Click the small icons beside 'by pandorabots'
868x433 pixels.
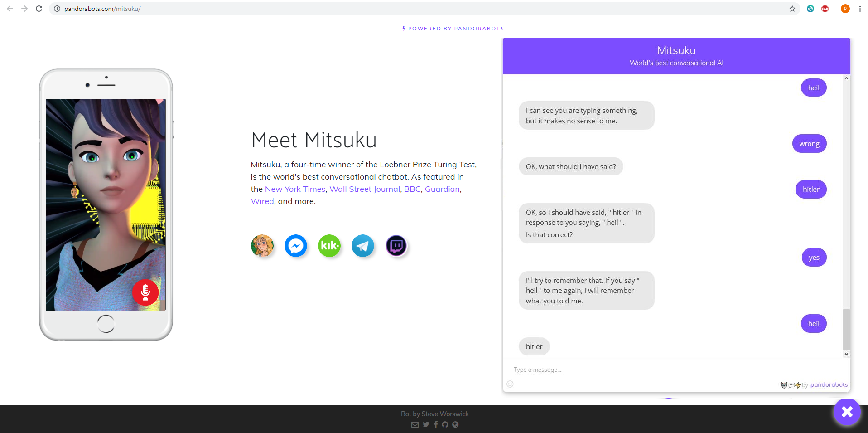(791, 385)
